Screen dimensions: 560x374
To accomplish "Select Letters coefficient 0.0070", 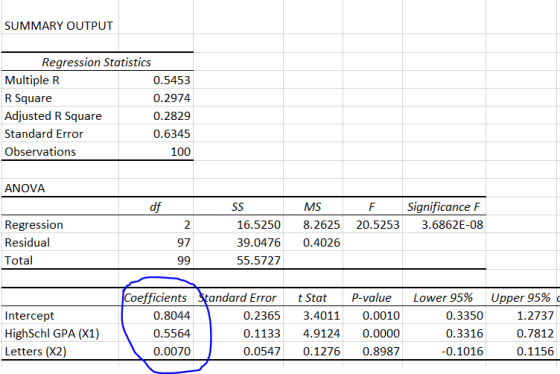I will click(x=172, y=351).
